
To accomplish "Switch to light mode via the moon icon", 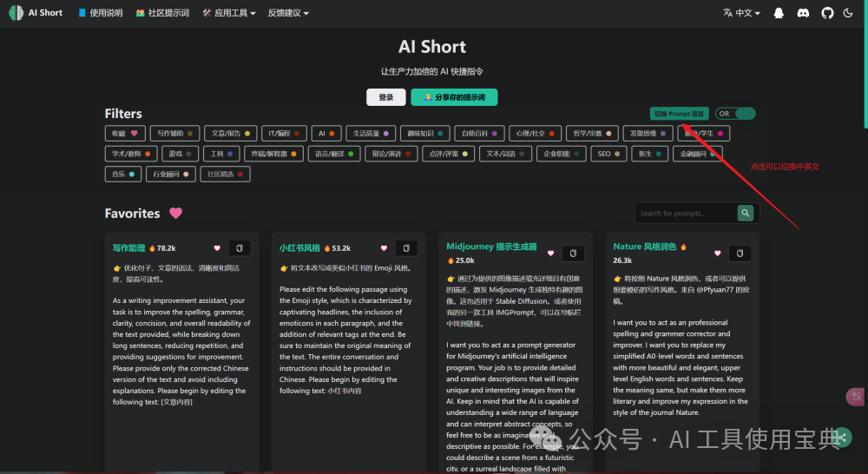I will click(x=848, y=13).
